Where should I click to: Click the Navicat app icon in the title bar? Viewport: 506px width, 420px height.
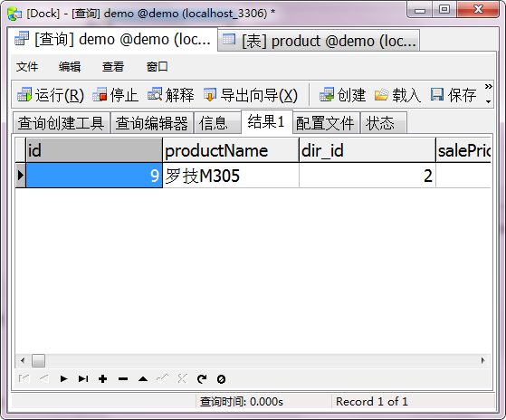pos(14,14)
